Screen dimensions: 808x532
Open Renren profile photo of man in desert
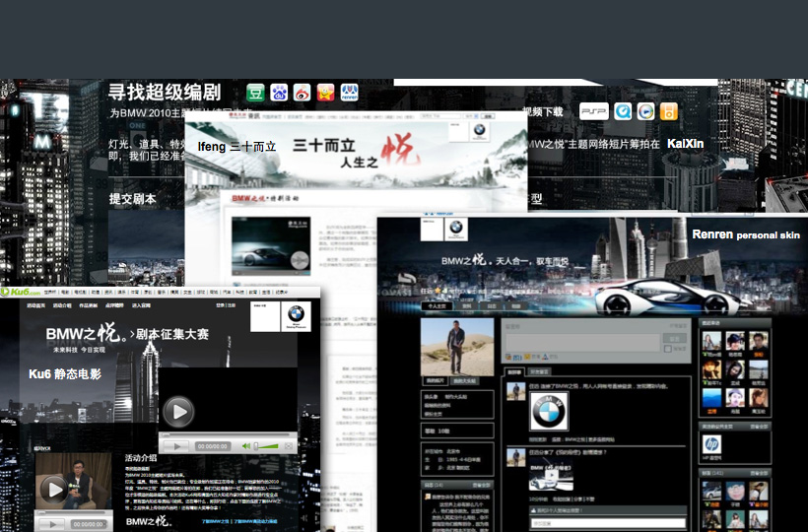coord(457,347)
